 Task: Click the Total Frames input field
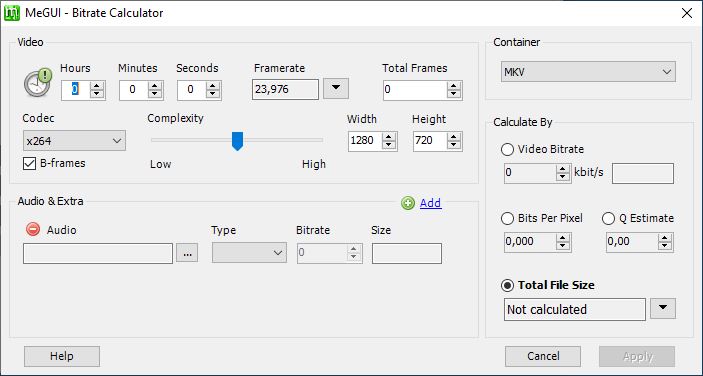tap(415, 90)
